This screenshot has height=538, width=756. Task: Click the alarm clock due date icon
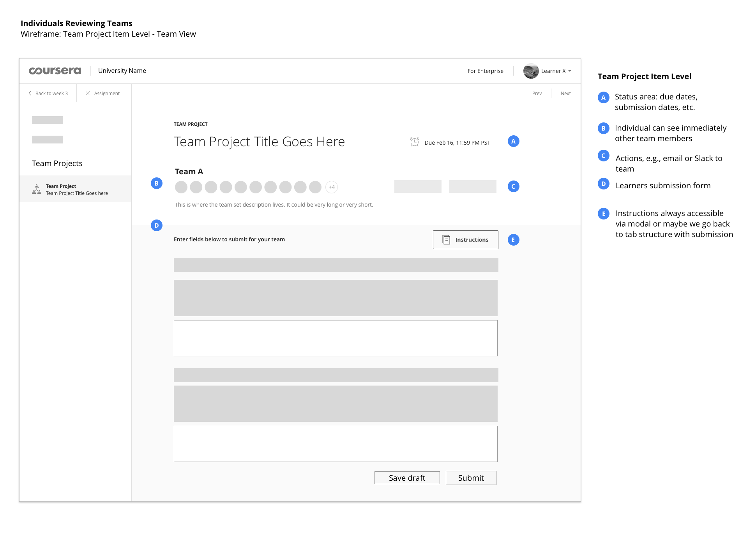pos(414,142)
